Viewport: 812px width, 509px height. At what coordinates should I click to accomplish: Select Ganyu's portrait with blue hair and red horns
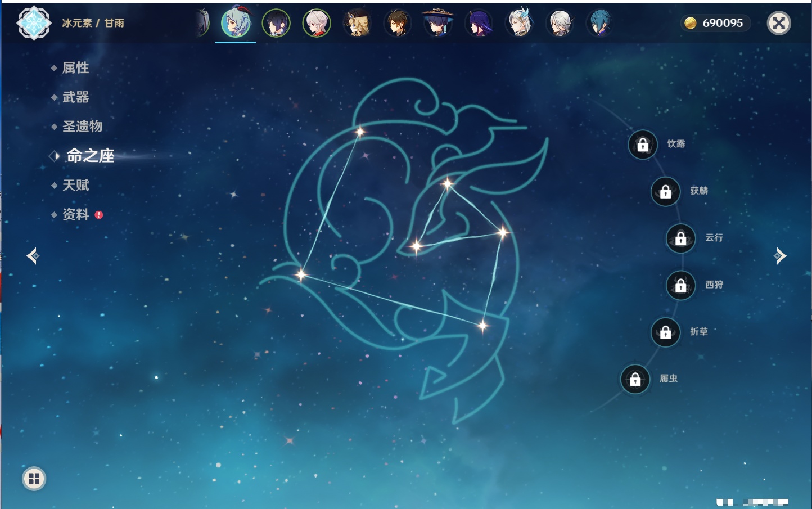[236, 22]
